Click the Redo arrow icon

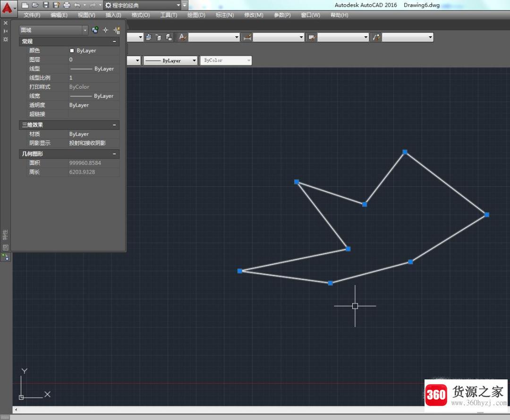pos(93,5)
